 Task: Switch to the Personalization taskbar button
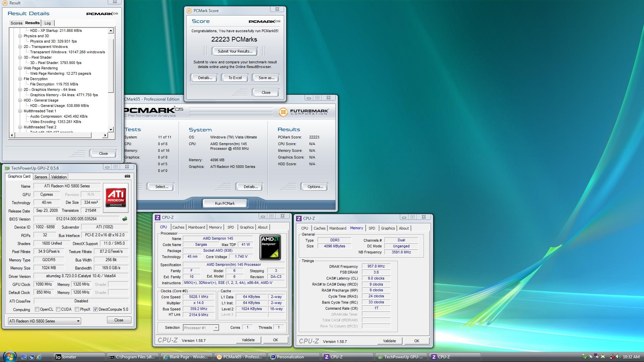click(x=294, y=357)
